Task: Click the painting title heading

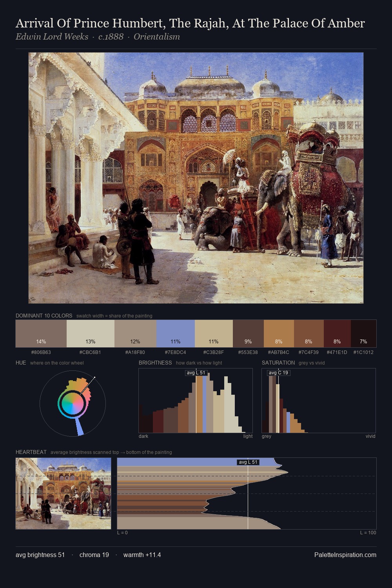Action: pyautogui.click(x=190, y=23)
